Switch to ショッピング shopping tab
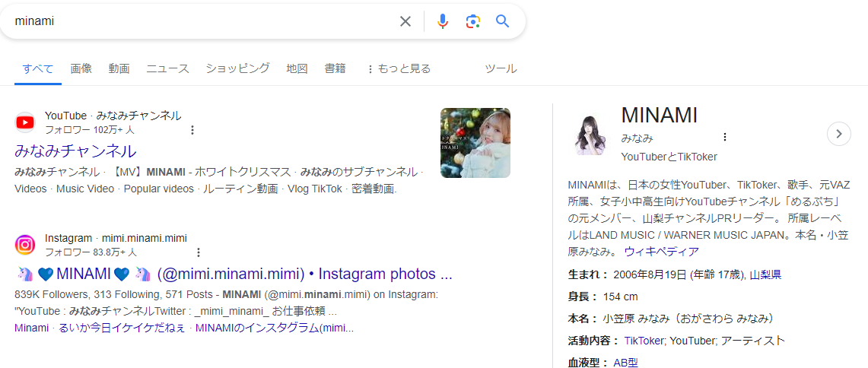Screen dimensions: 868x368 coord(238,68)
